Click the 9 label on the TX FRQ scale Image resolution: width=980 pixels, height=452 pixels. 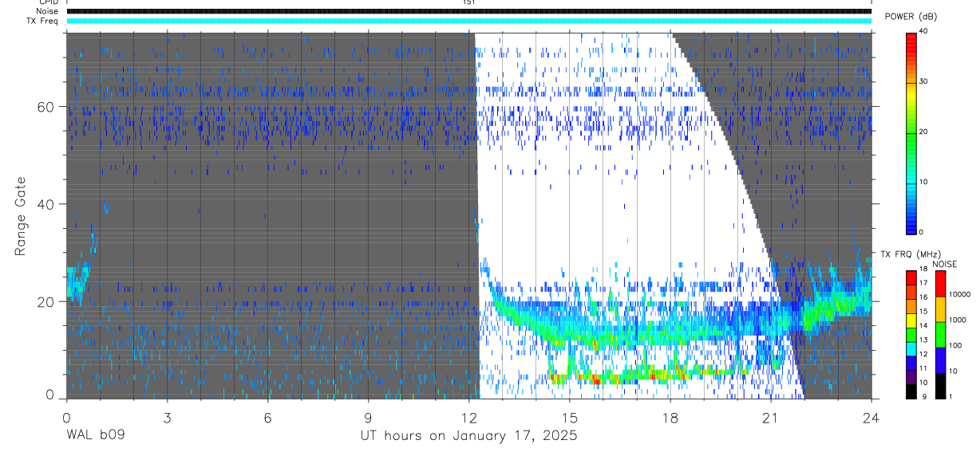click(x=924, y=396)
